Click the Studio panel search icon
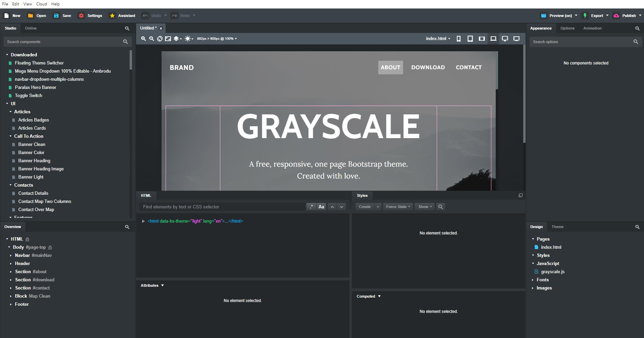644x338 pixels. pyautogui.click(x=127, y=29)
